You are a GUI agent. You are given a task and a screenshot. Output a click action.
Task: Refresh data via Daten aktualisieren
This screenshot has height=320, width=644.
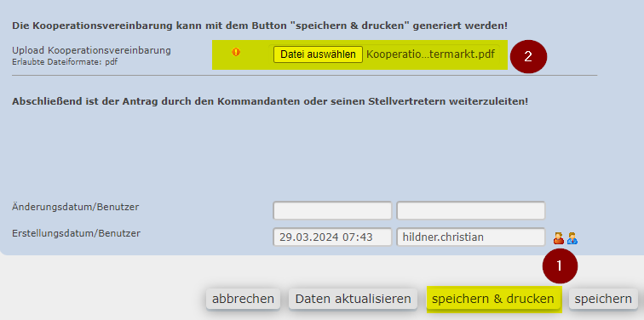coord(353,299)
